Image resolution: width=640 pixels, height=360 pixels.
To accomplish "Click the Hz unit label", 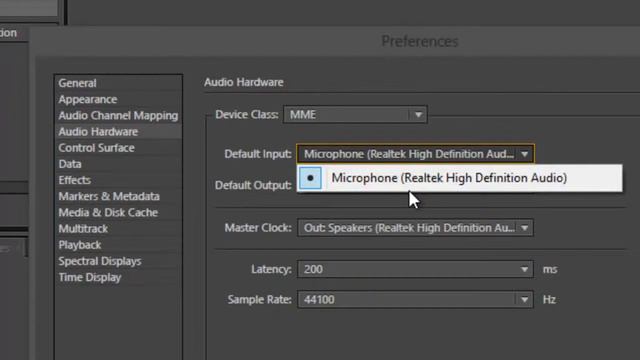I will pyautogui.click(x=549, y=300).
